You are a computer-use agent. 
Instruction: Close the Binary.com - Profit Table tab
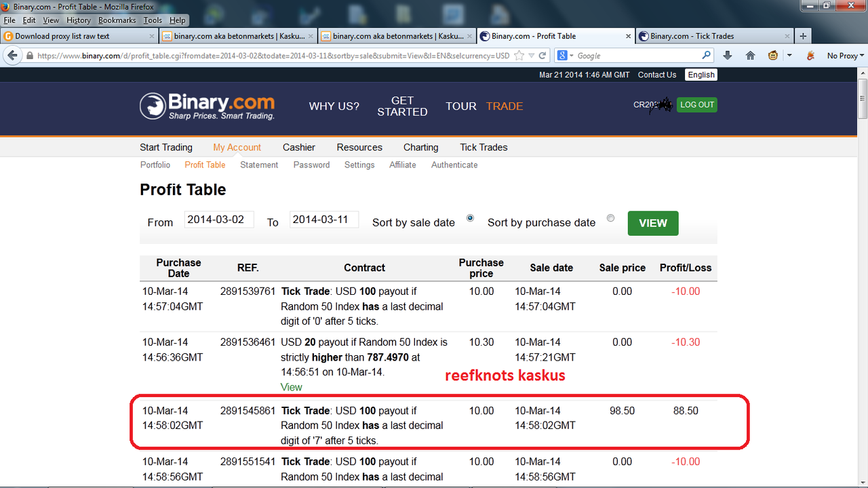pos(628,36)
